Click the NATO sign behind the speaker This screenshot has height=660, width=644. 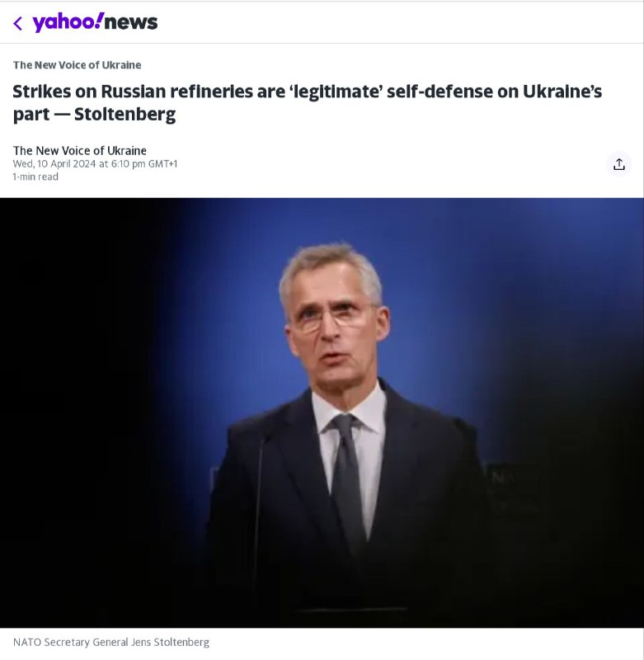511,478
